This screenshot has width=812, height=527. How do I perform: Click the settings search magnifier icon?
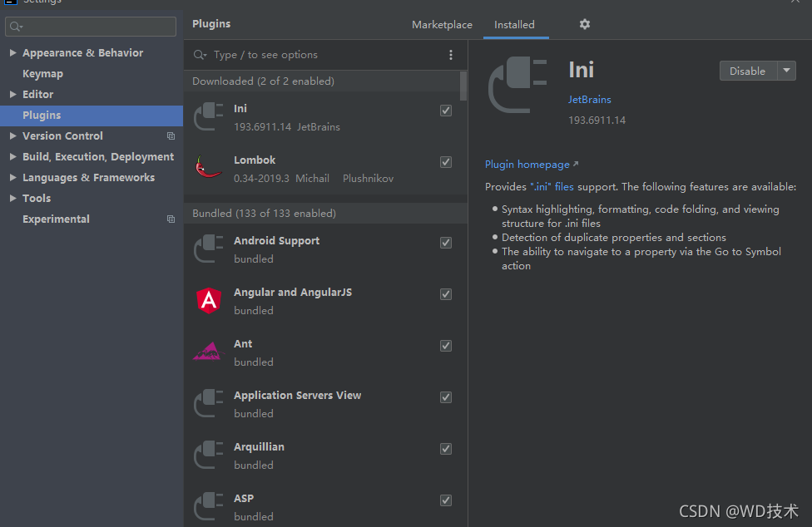click(16, 27)
